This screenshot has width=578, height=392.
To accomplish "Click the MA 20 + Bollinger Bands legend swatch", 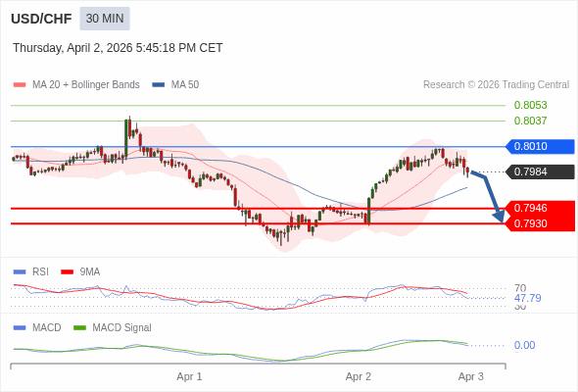I will pos(20,85).
